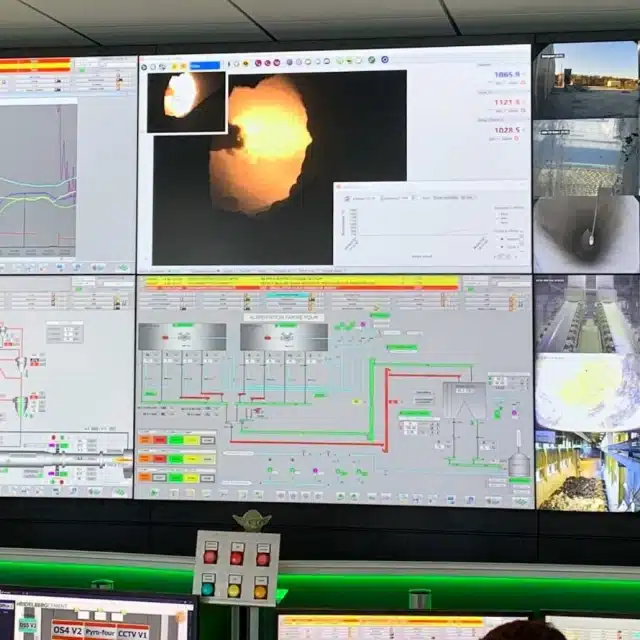
Task: Click the OS4 V2 button on desk monitor
Action: 66,630
